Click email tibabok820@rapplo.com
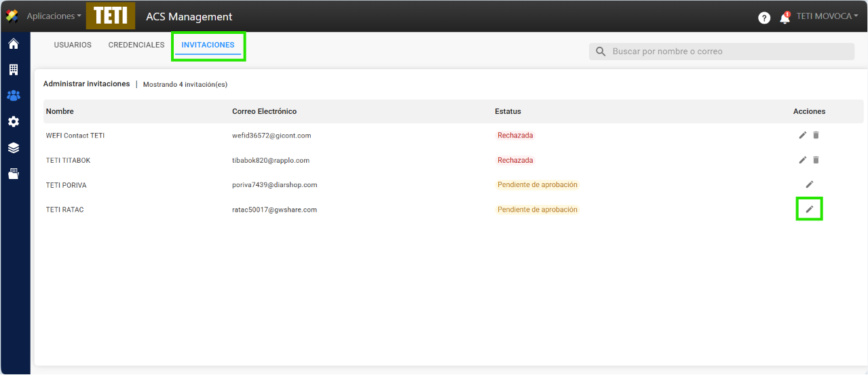Screen dimensions: 868x375 coord(271,161)
